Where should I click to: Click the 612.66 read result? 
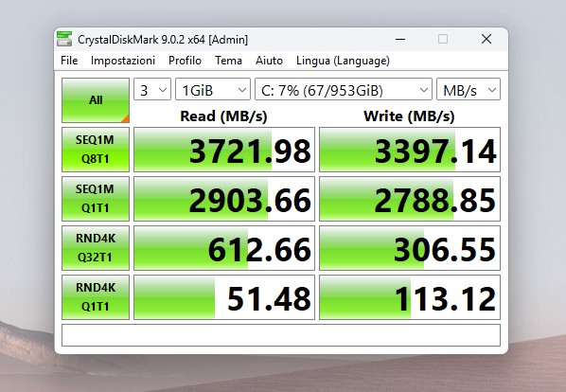pyautogui.click(x=224, y=248)
